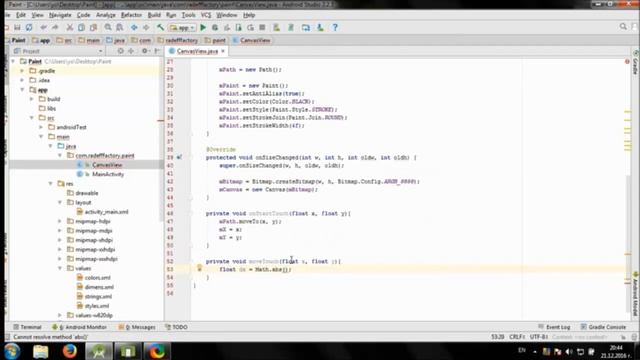Click the UTF-8 encoding in status bar

click(x=539, y=337)
